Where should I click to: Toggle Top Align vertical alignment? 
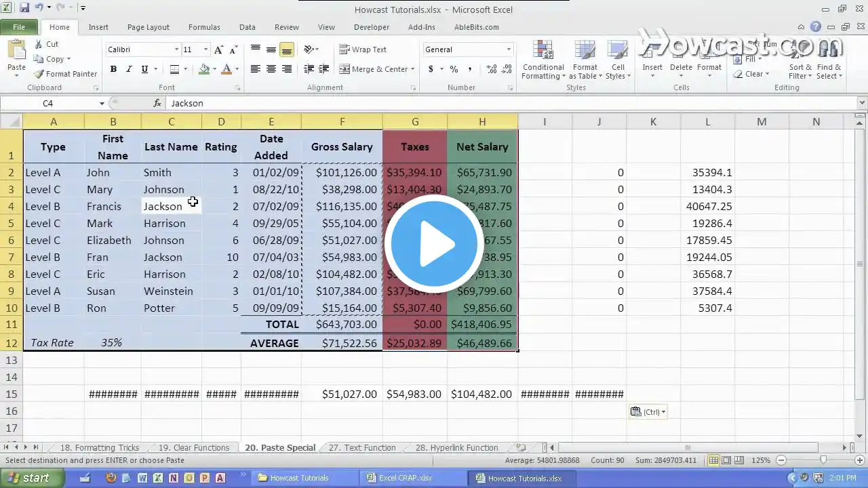(256, 49)
